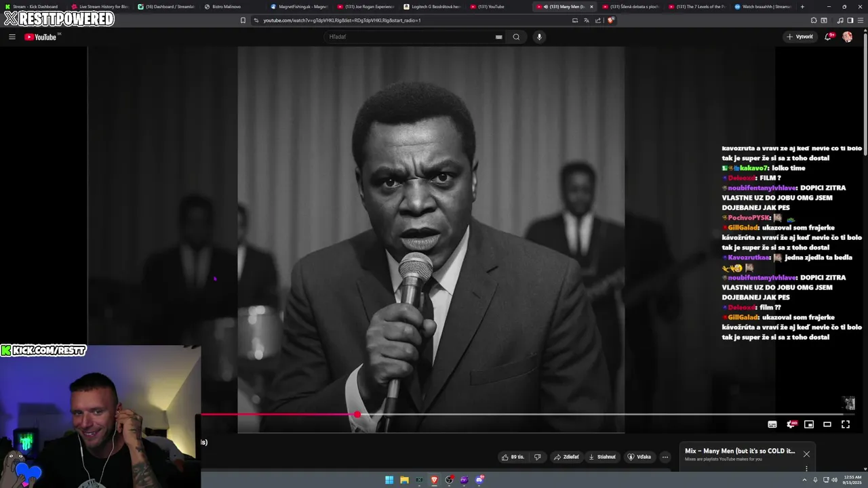868x488 pixels.
Task: Switch to Bistro Malinovo tab
Action: (232, 7)
